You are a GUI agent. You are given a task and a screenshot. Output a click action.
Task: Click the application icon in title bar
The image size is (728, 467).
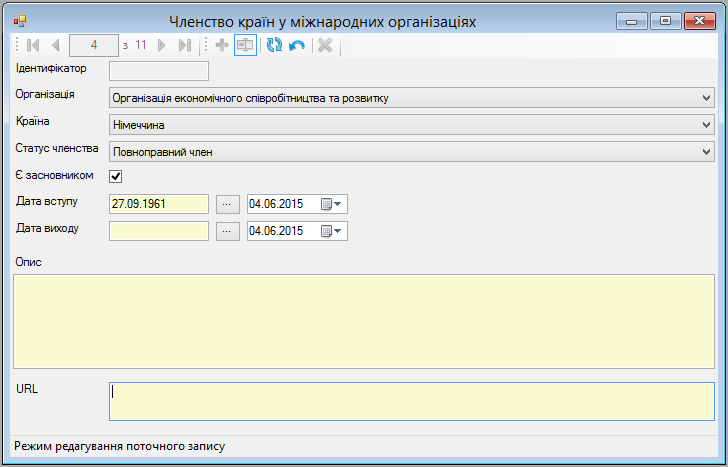coord(20,21)
